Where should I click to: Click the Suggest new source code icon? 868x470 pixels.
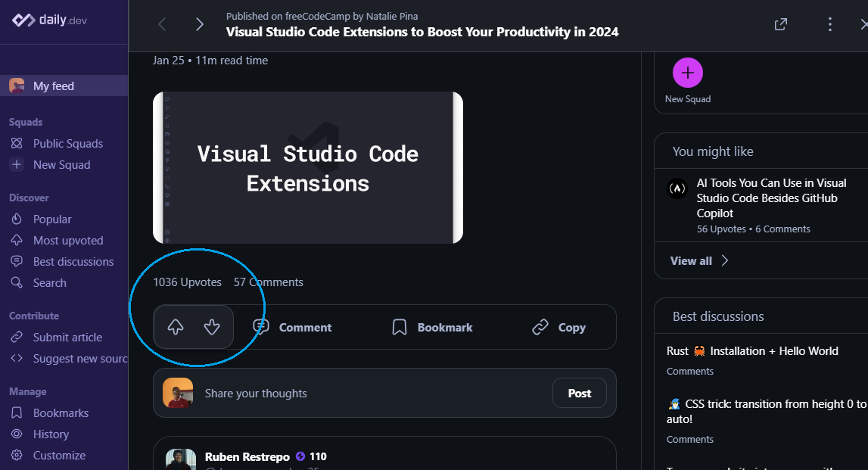click(x=17, y=358)
